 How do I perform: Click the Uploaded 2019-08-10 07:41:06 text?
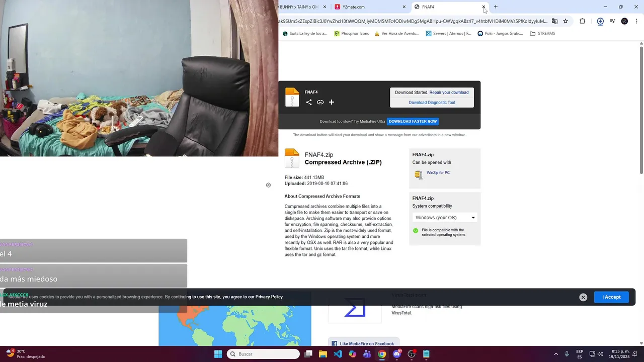(316, 184)
